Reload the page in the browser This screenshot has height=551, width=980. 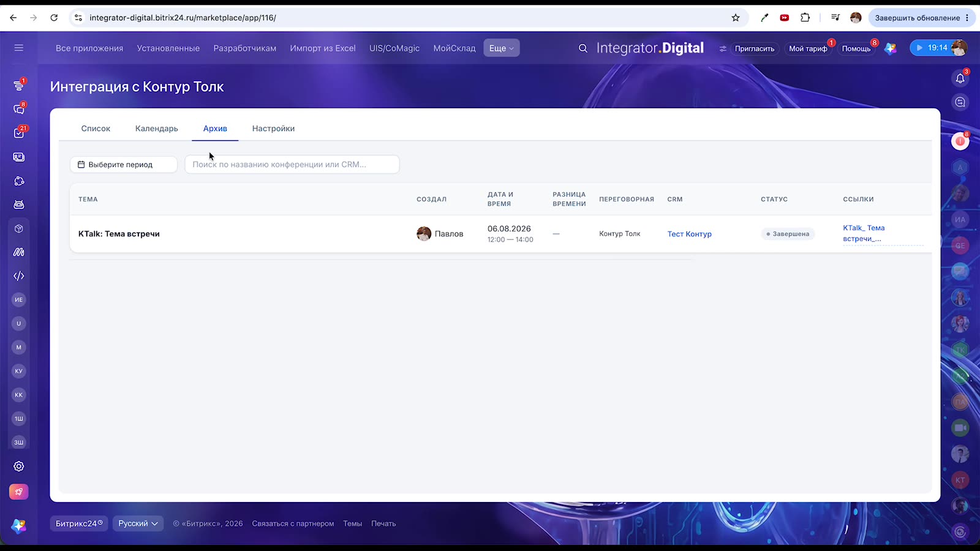point(54,18)
